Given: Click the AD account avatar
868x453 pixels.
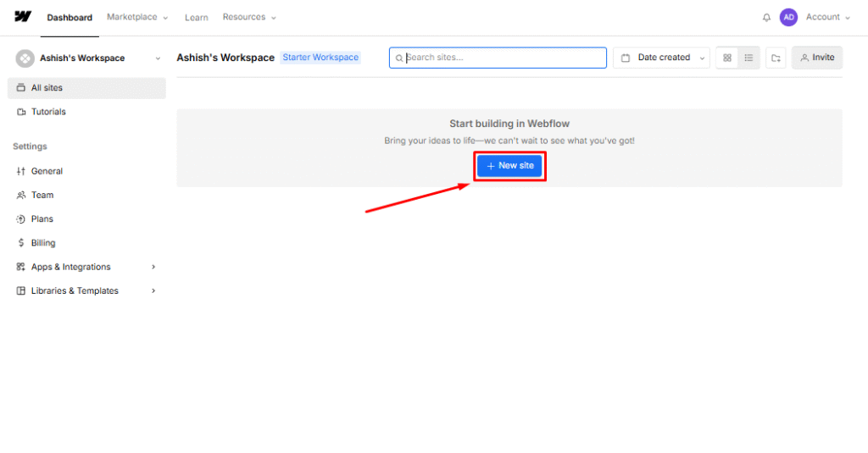Looking at the screenshot, I should point(788,17).
